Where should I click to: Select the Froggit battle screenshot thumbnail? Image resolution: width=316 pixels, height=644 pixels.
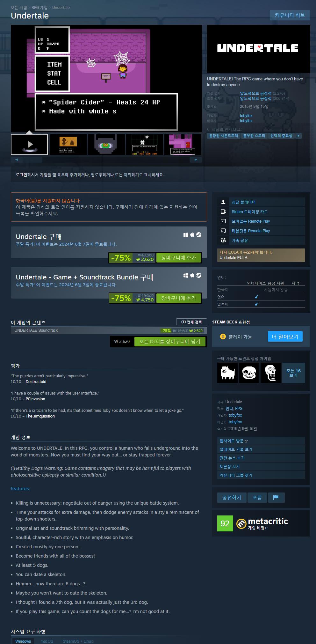click(x=145, y=144)
